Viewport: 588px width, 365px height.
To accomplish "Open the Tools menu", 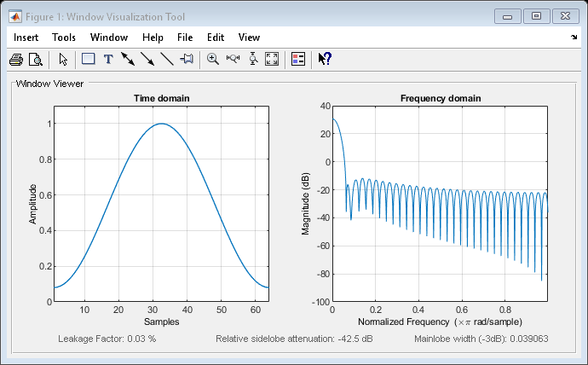I will [x=64, y=38].
